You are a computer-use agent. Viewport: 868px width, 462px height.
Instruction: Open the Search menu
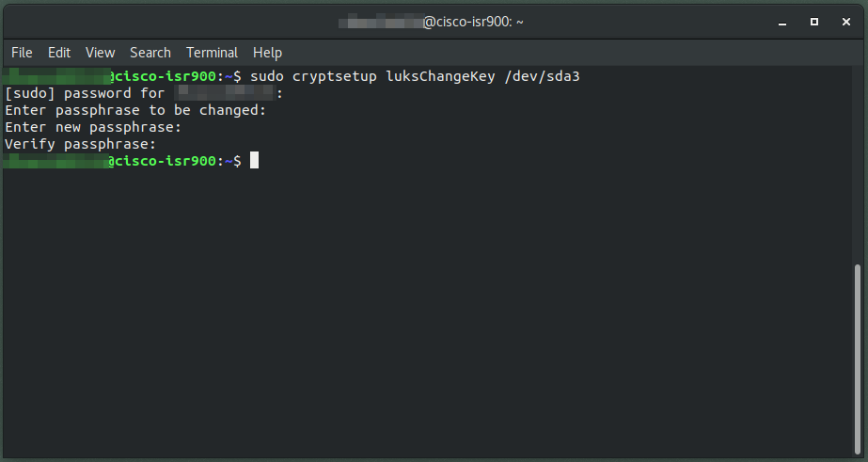pyautogui.click(x=150, y=53)
